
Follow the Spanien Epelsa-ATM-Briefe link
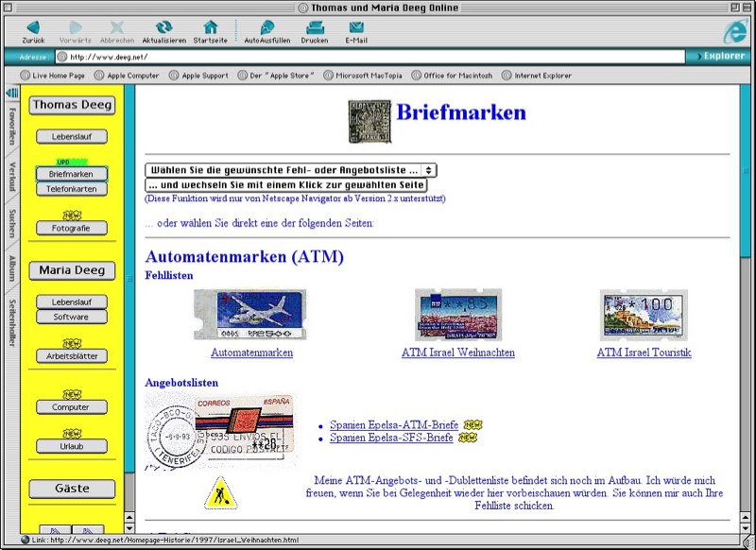pos(391,425)
